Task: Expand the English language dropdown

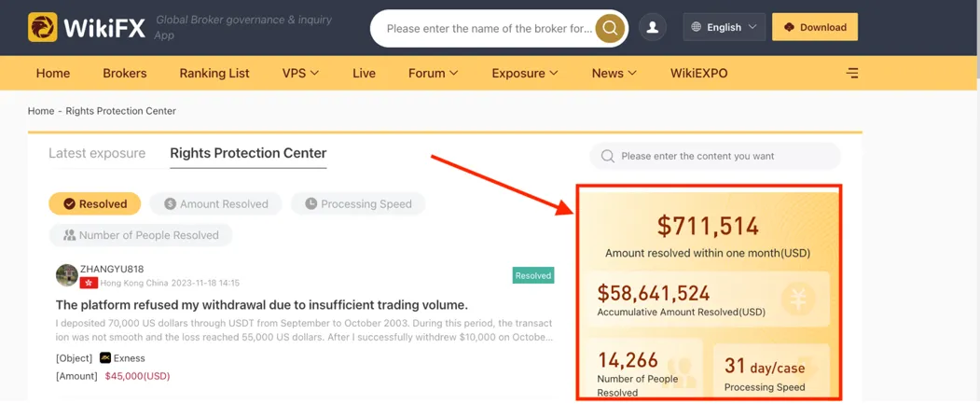Action: (725, 27)
